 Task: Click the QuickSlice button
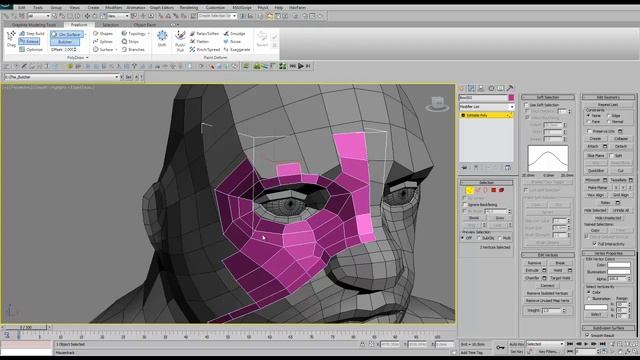(596, 171)
